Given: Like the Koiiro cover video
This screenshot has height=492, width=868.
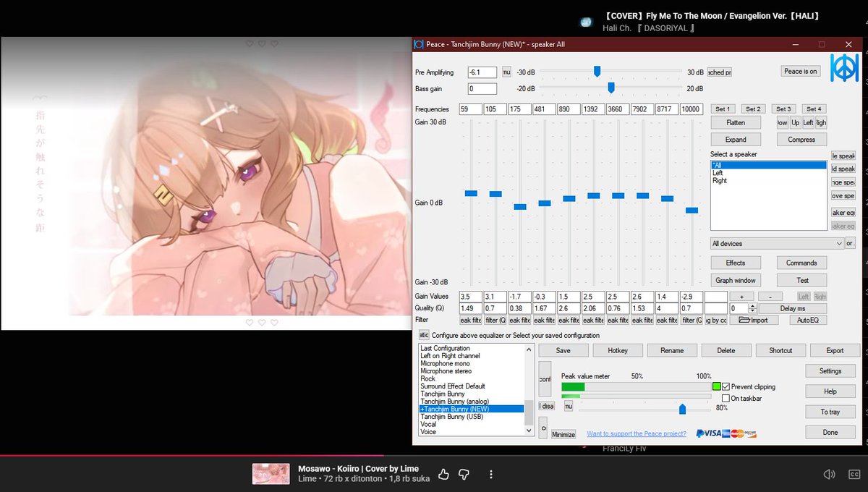Looking at the screenshot, I should tap(444, 474).
